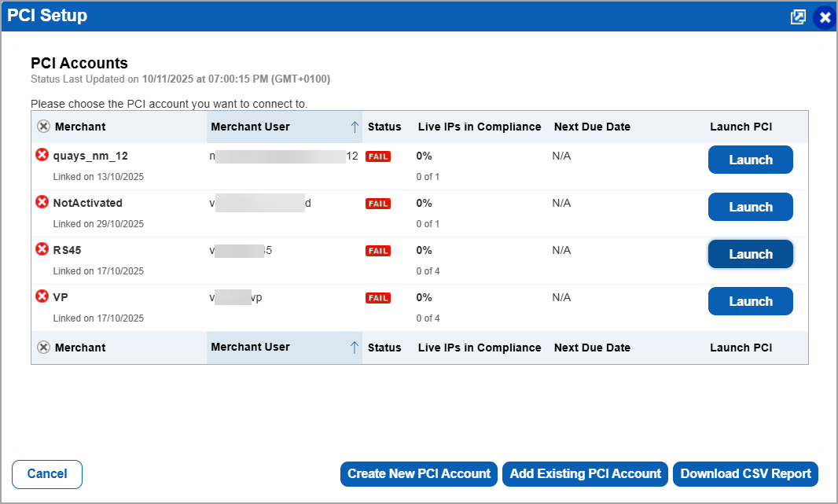Click the 0% compliance indicator for VP

click(424, 297)
